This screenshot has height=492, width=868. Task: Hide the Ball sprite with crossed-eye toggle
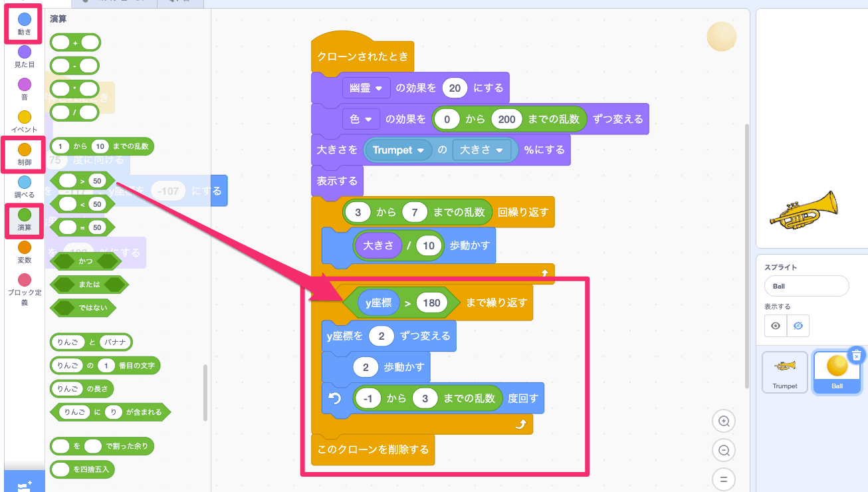coord(800,325)
